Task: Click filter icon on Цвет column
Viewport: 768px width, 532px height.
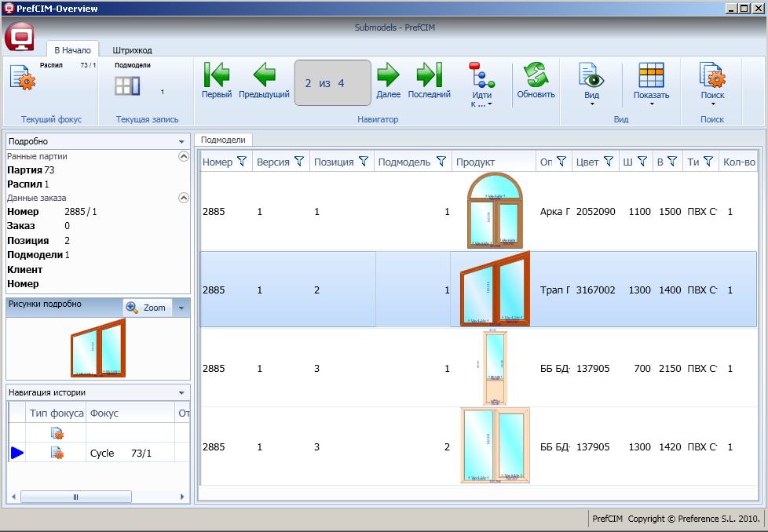Action: click(x=609, y=162)
